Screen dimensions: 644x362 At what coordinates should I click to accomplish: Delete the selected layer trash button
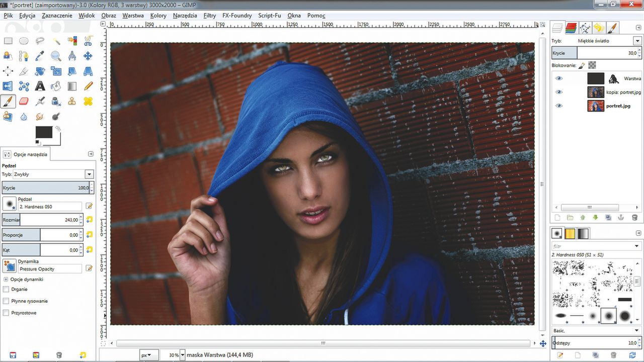(x=634, y=218)
